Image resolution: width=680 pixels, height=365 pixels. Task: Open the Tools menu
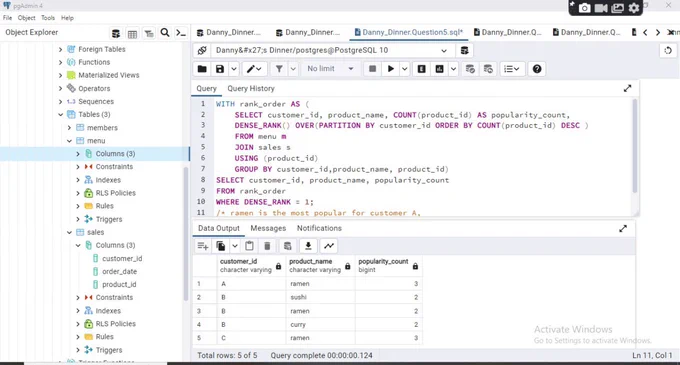(x=48, y=18)
